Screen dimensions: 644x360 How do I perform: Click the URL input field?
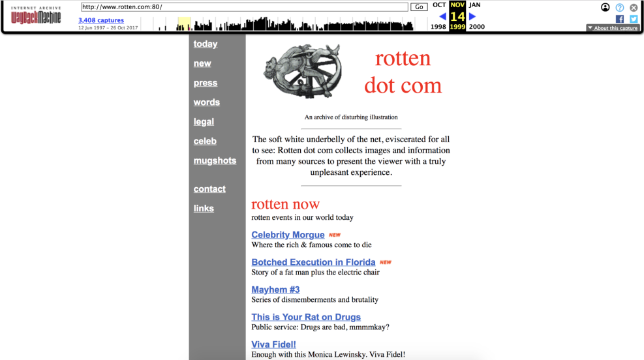(244, 7)
